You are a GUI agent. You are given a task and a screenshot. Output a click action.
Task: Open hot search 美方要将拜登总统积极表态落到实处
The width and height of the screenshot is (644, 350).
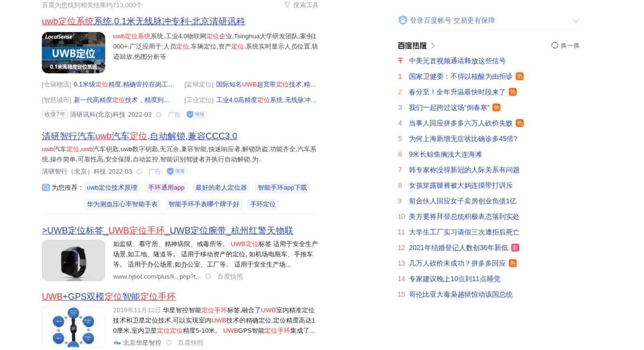click(x=464, y=217)
